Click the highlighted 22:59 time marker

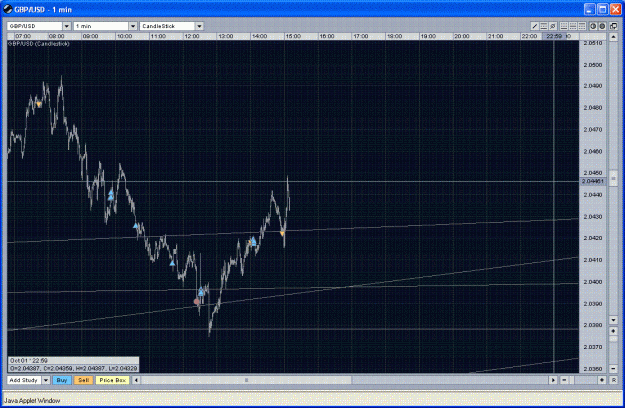click(554, 36)
